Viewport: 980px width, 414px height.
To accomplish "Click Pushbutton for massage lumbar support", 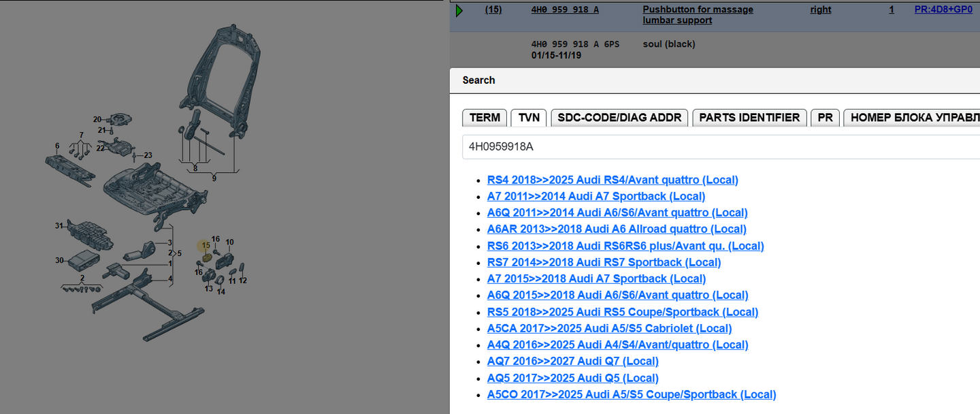I will coord(698,15).
